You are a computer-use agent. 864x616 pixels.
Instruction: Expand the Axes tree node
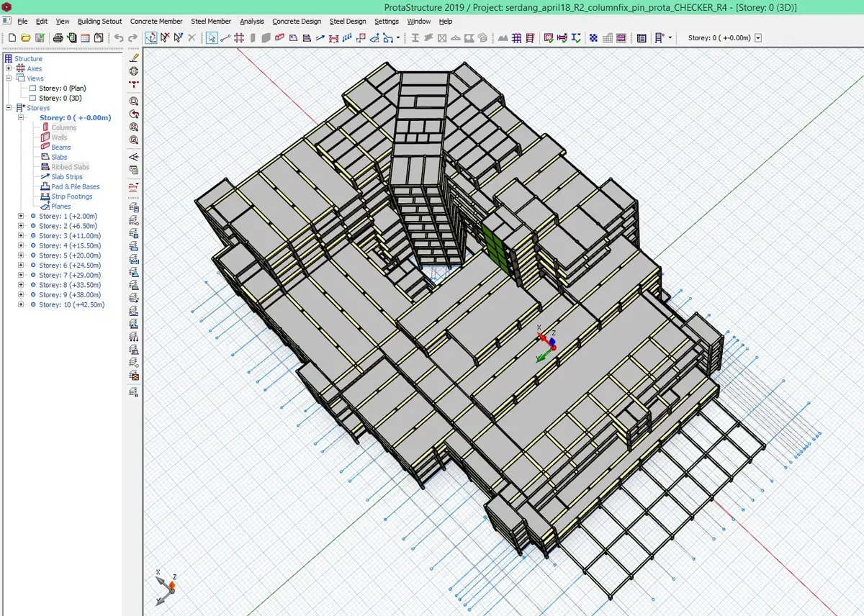coord(9,69)
